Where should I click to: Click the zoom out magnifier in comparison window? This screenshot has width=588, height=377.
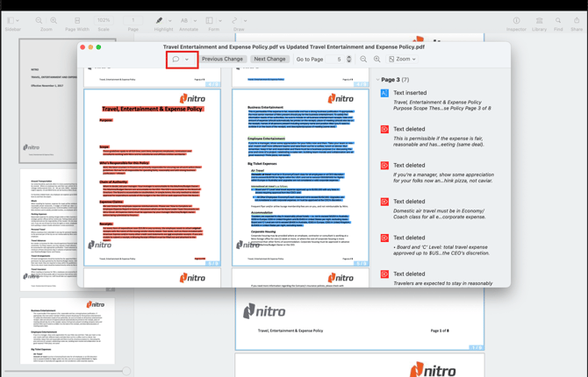[364, 60]
